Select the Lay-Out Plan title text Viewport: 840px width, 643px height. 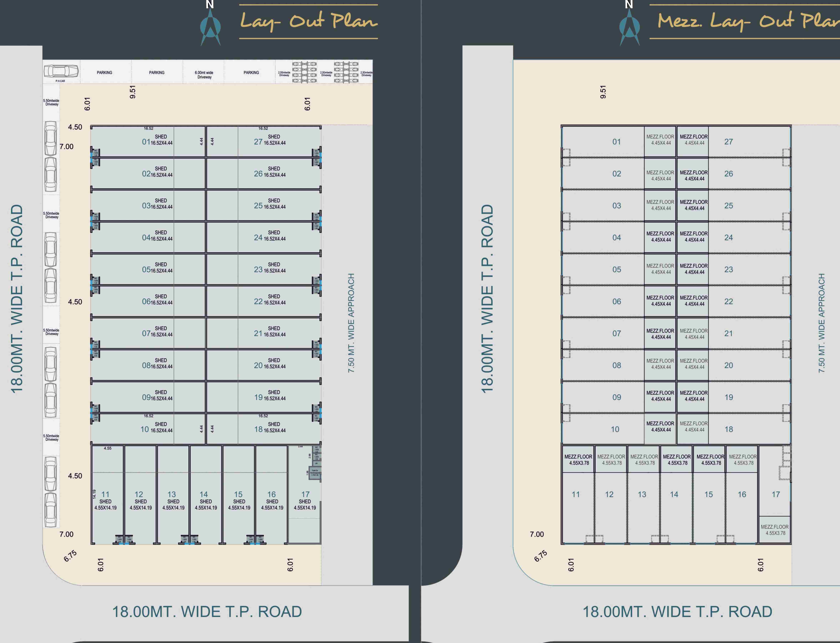coord(309,21)
